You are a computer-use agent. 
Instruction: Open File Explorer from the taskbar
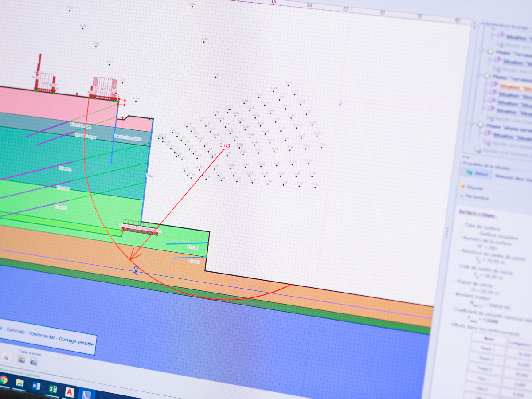click(x=20, y=383)
